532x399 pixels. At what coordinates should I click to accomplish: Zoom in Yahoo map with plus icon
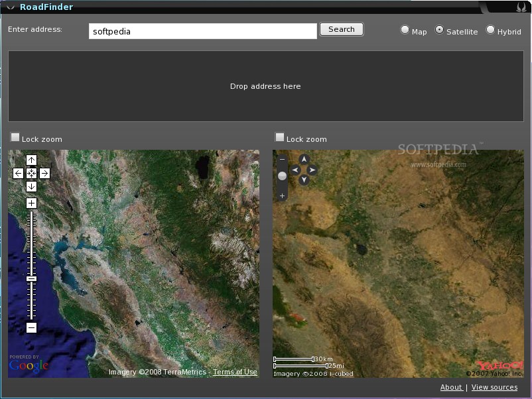pyautogui.click(x=282, y=196)
